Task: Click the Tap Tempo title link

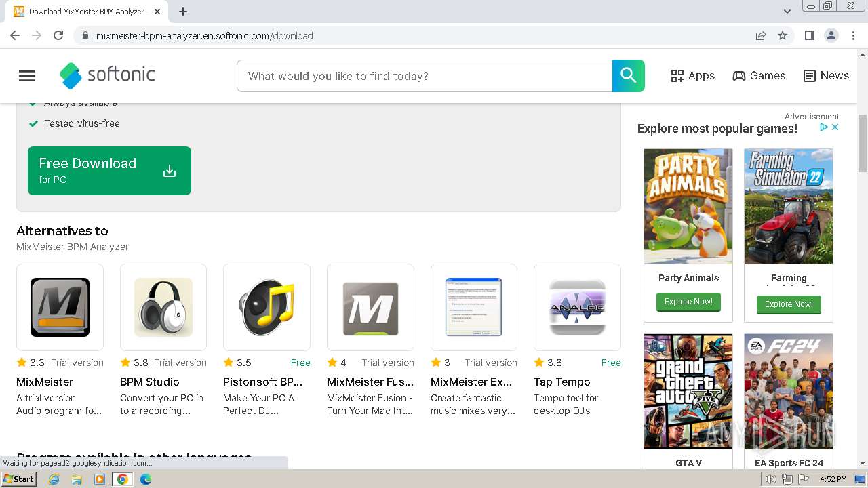Action: click(562, 382)
